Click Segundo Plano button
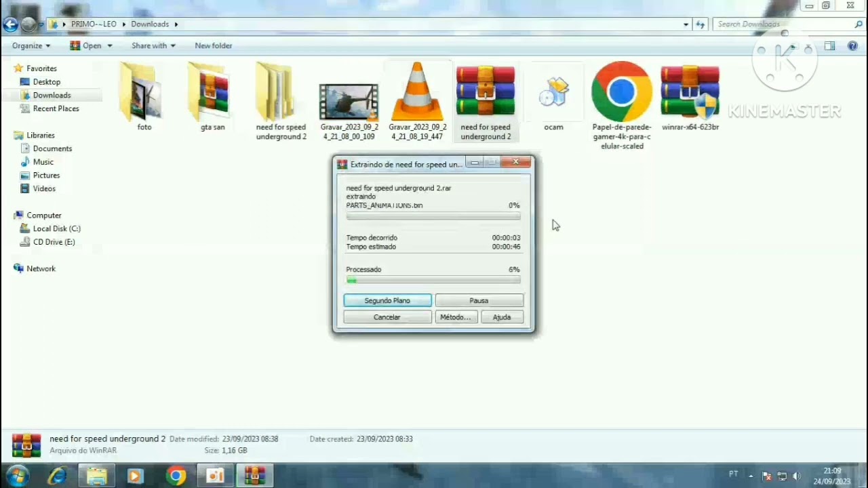The image size is (868, 488). click(x=387, y=300)
